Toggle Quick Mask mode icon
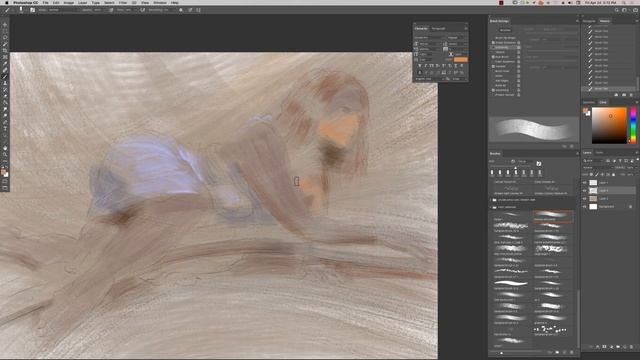This screenshot has width=640, height=360. [x=5, y=182]
